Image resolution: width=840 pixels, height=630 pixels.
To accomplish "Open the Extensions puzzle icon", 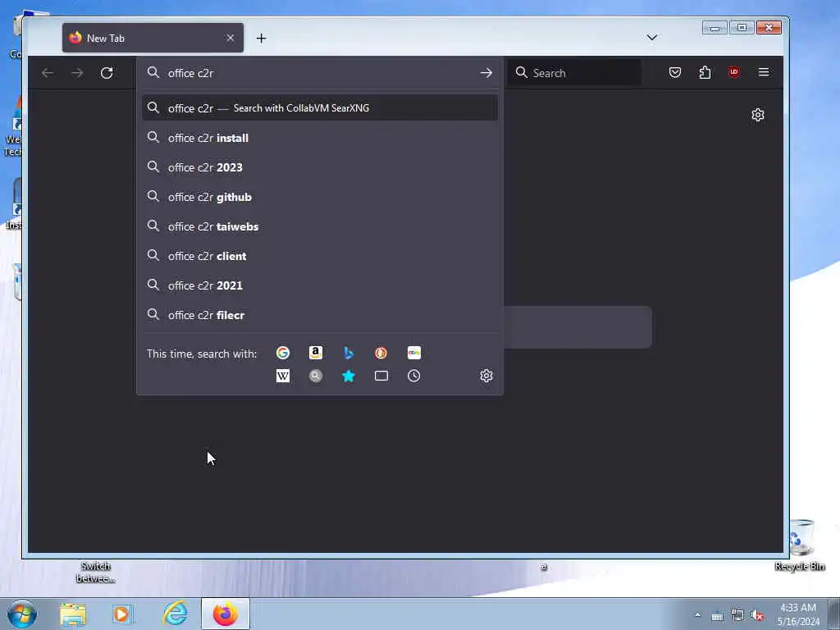I will (x=705, y=72).
